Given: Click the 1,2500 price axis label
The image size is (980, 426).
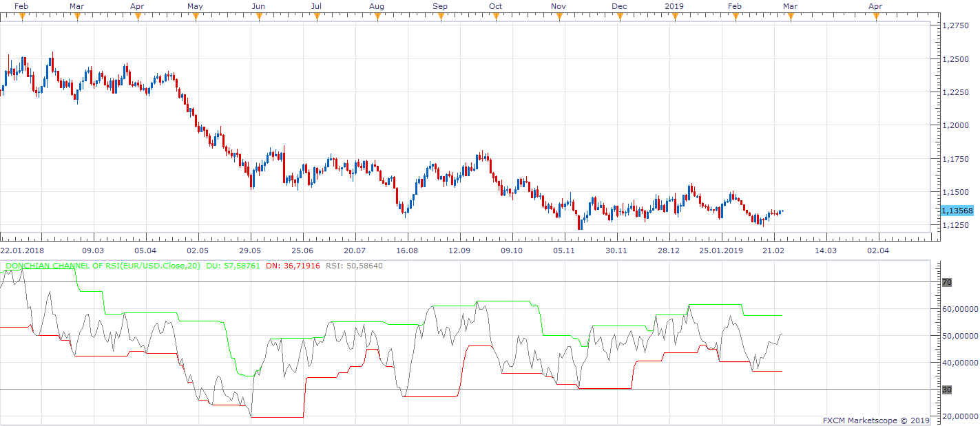Looking at the screenshot, I should click(955, 58).
